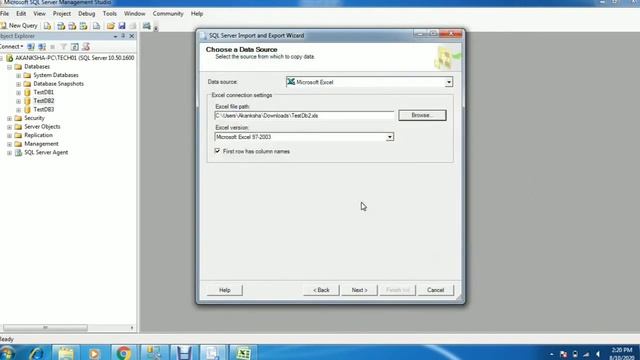This screenshot has height=360, width=640.
Task: Open the Edit menu
Action: tap(21, 13)
